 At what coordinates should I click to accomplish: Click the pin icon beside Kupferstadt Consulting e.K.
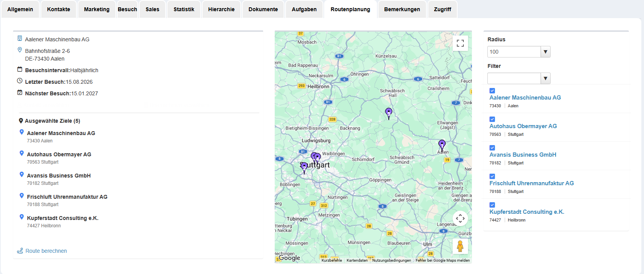click(x=22, y=217)
